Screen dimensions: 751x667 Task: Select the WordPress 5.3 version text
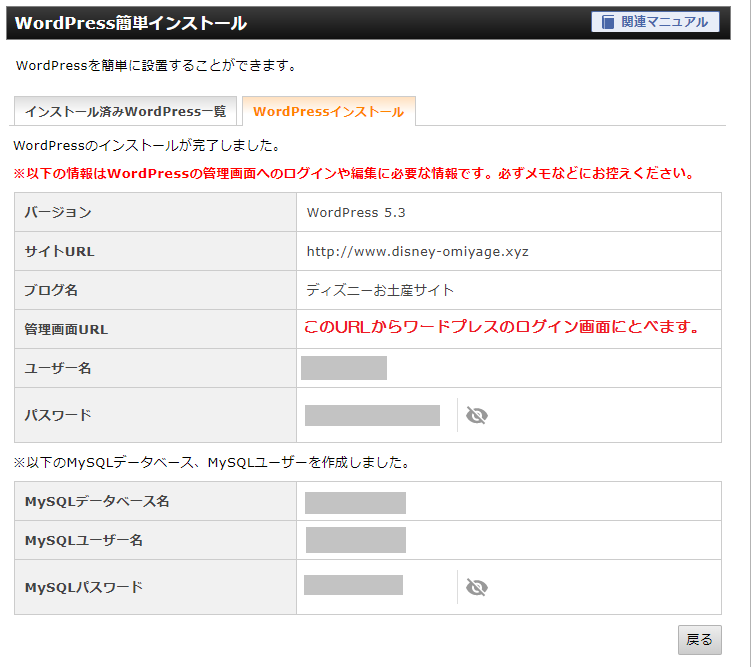point(356,213)
